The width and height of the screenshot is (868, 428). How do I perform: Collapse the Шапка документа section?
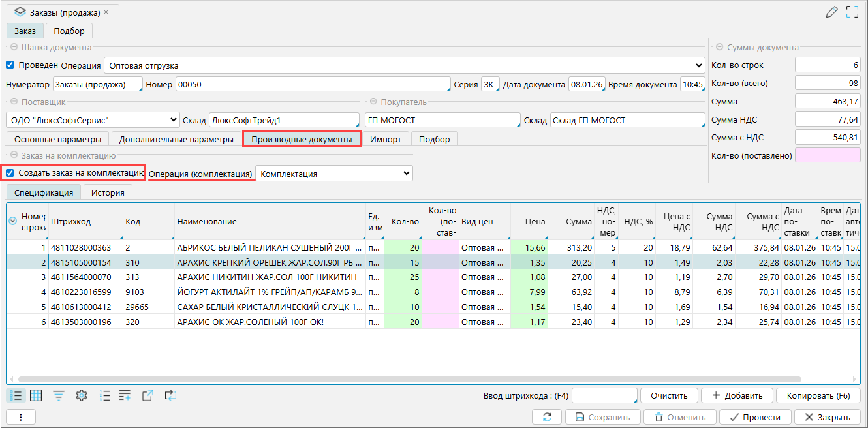[13, 48]
